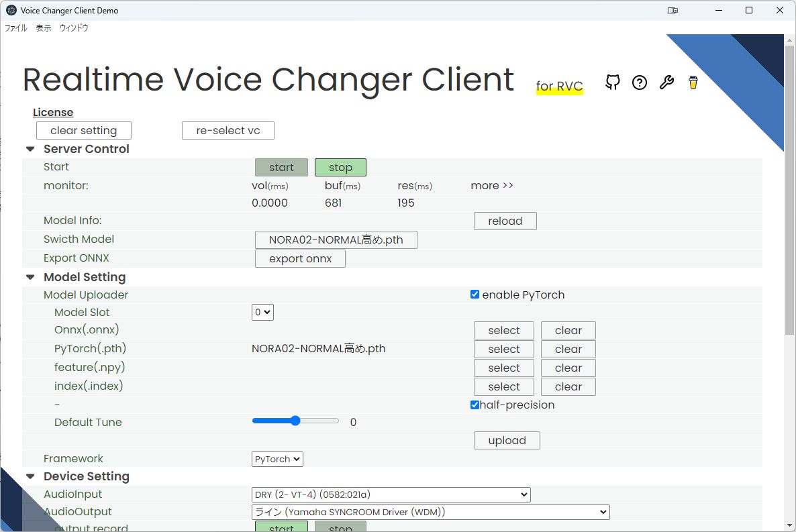Open the wrench advanced settings icon
The width and height of the screenshot is (796, 532).
pyautogui.click(x=666, y=82)
